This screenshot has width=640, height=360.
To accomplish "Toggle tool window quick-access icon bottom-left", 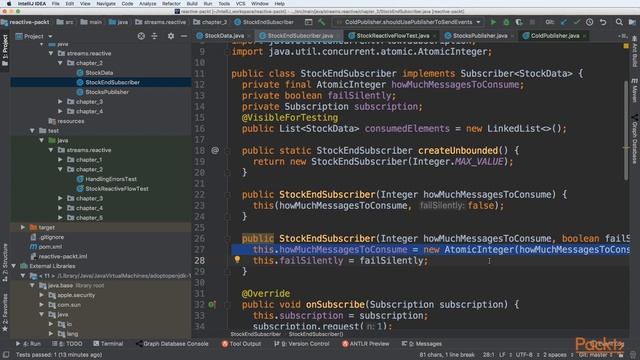I will coord(6,355).
